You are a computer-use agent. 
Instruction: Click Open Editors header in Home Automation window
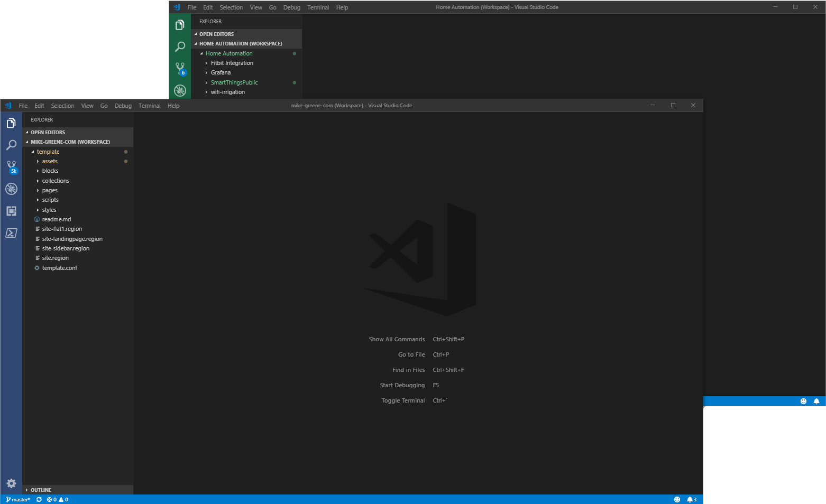point(246,34)
